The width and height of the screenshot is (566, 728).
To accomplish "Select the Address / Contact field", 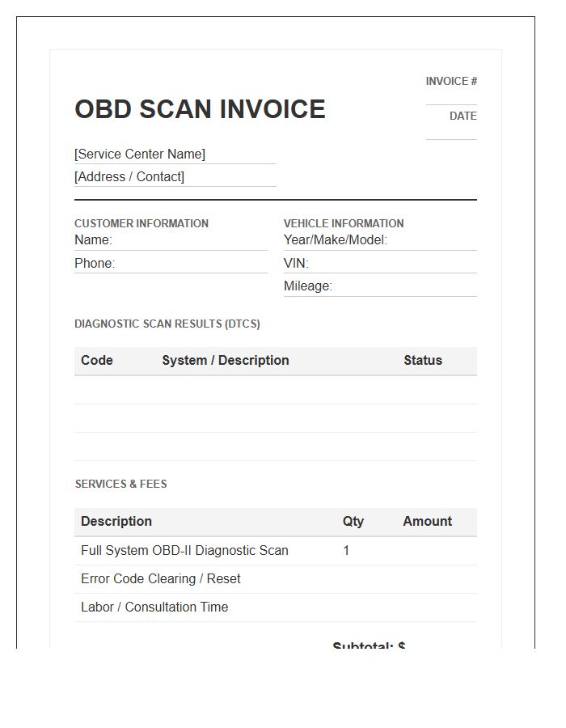I will (175, 177).
